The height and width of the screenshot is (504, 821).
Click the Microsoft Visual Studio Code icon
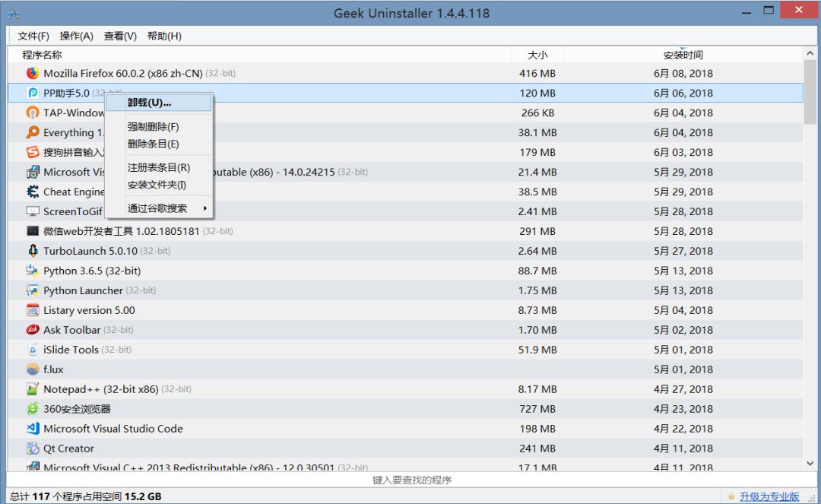[x=32, y=429]
